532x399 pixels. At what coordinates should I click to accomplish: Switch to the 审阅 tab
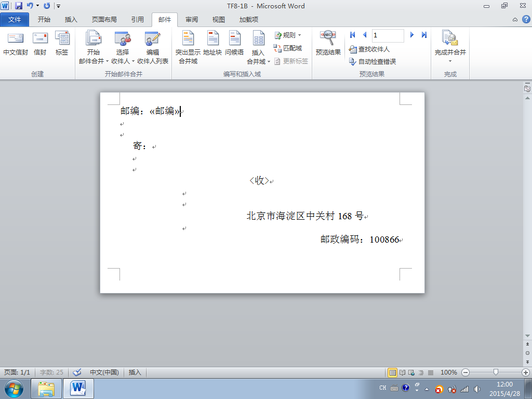click(192, 20)
